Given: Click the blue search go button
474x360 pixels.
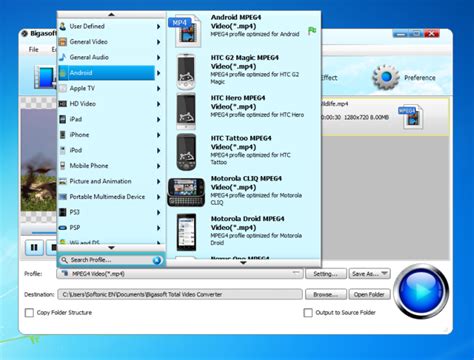Looking at the screenshot, I should (157, 260).
